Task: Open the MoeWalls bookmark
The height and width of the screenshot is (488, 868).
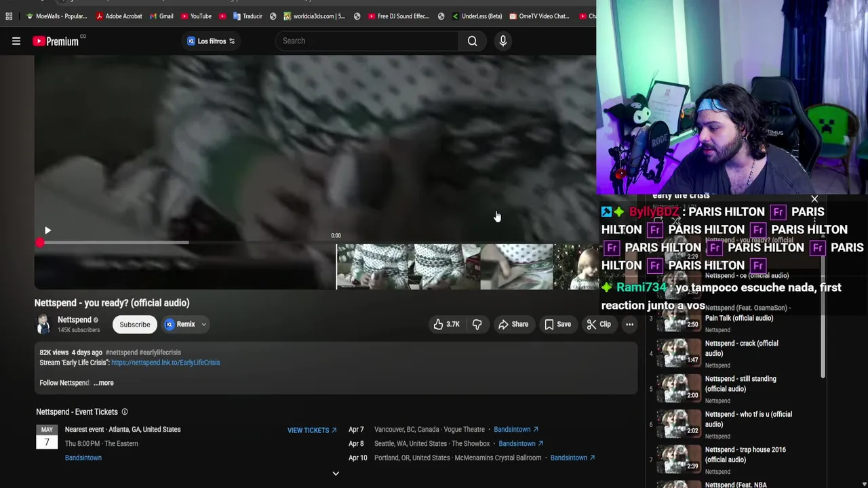Action: click(56, 16)
